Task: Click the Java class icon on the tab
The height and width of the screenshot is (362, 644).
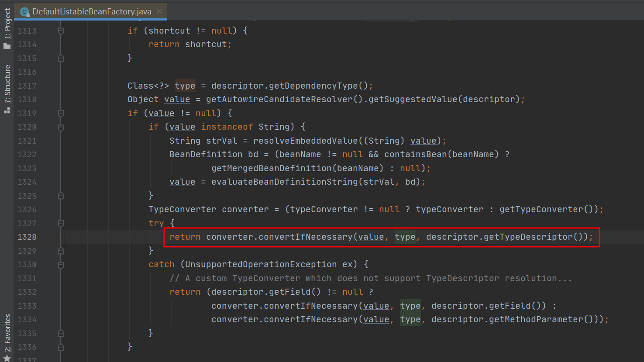Action: 25,12
